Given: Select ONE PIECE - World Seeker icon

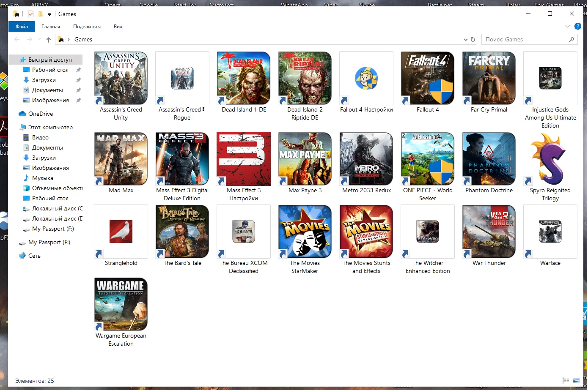Looking at the screenshot, I should [x=428, y=159].
